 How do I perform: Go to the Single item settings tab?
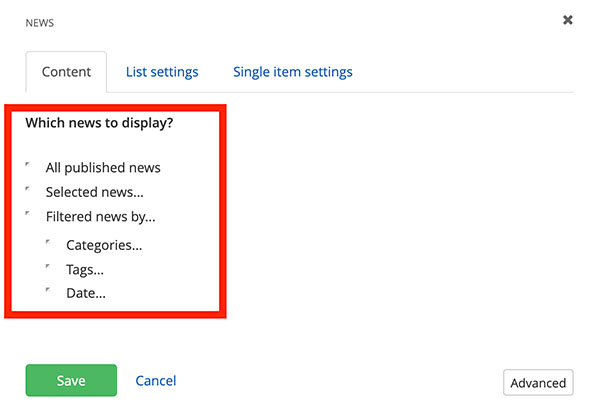coord(292,72)
